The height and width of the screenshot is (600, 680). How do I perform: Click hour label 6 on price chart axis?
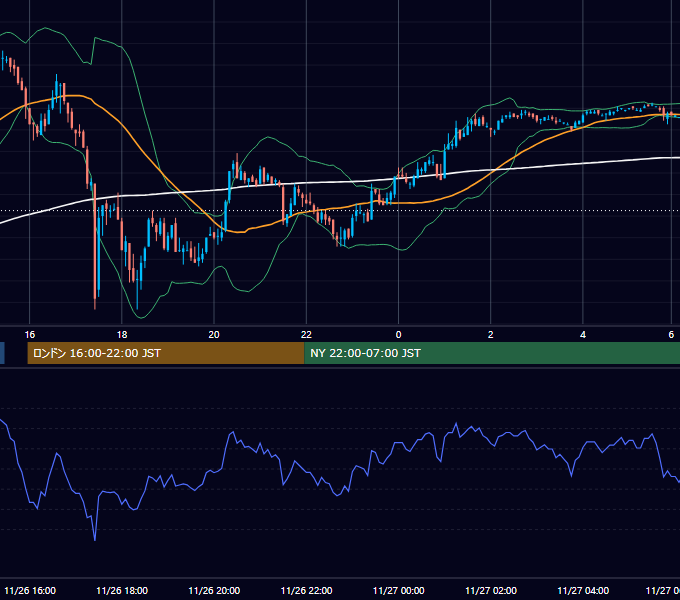click(671, 335)
